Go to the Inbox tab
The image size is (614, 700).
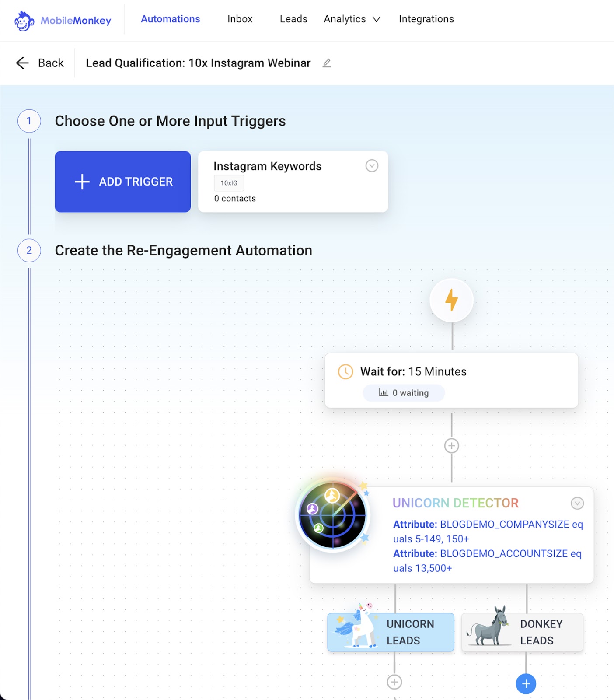click(x=240, y=19)
